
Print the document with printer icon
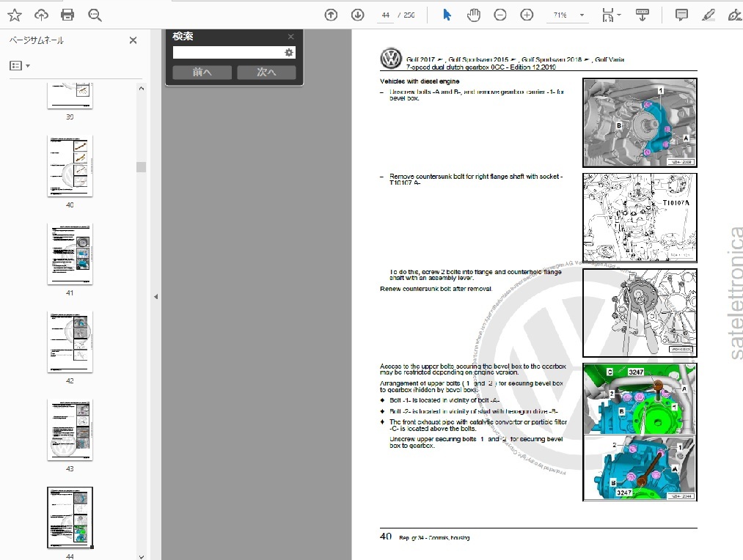point(67,15)
